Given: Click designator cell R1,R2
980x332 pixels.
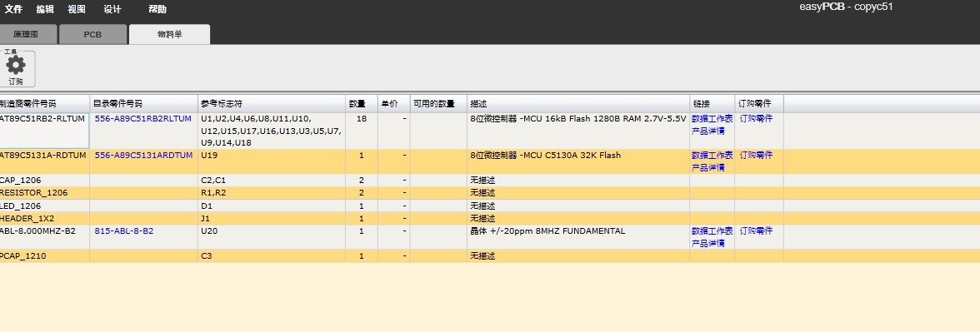Looking at the screenshot, I should (x=272, y=193).
